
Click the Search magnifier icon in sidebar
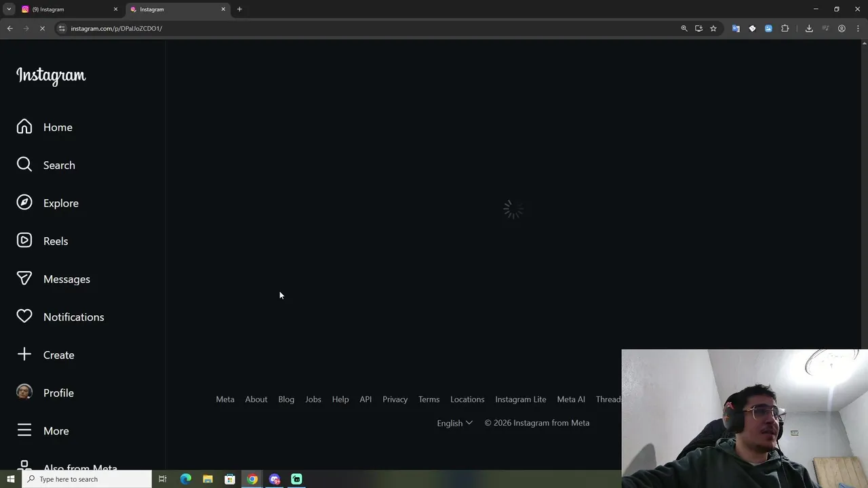tap(24, 165)
